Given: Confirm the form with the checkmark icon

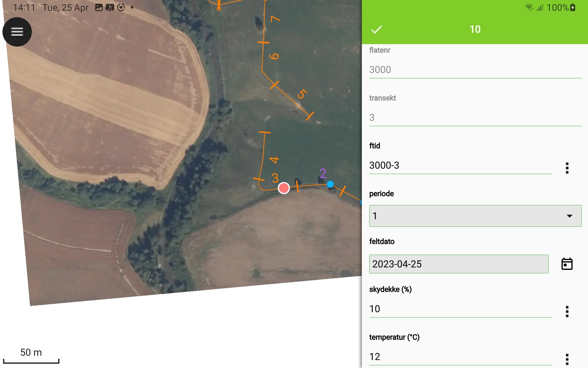Looking at the screenshot, I should (376, 29).
